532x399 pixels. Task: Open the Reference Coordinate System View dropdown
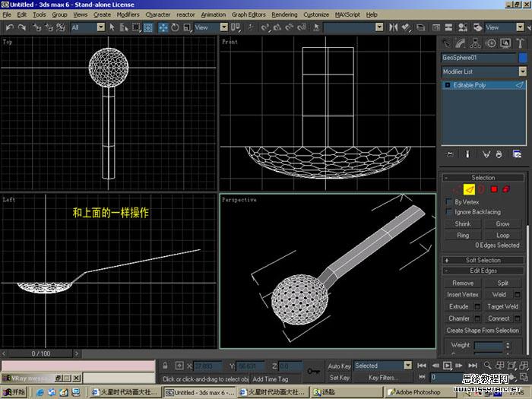(x=224, y=27)
